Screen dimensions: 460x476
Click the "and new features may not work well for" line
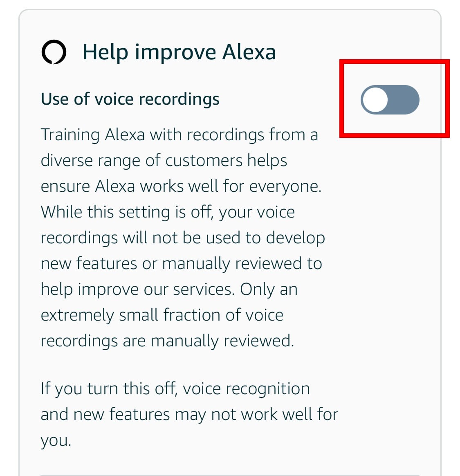pyautogui.click(x=189, y=414)
